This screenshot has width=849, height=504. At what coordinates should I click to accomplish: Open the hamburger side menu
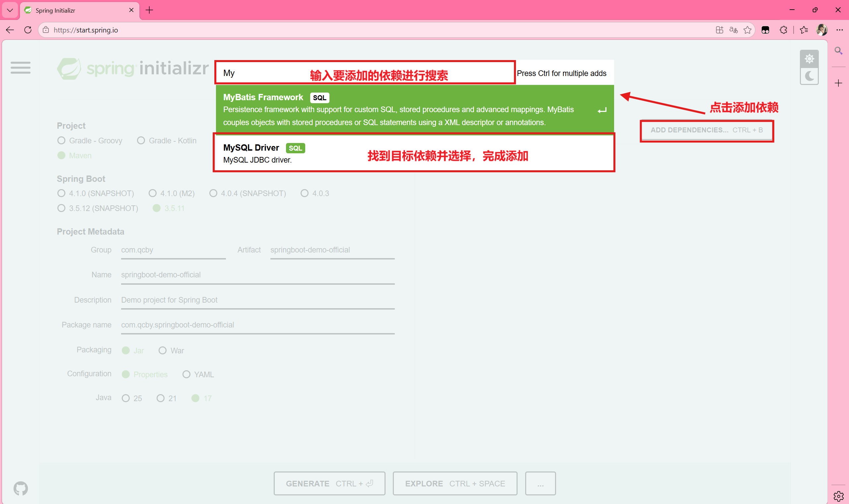point(20,68)
